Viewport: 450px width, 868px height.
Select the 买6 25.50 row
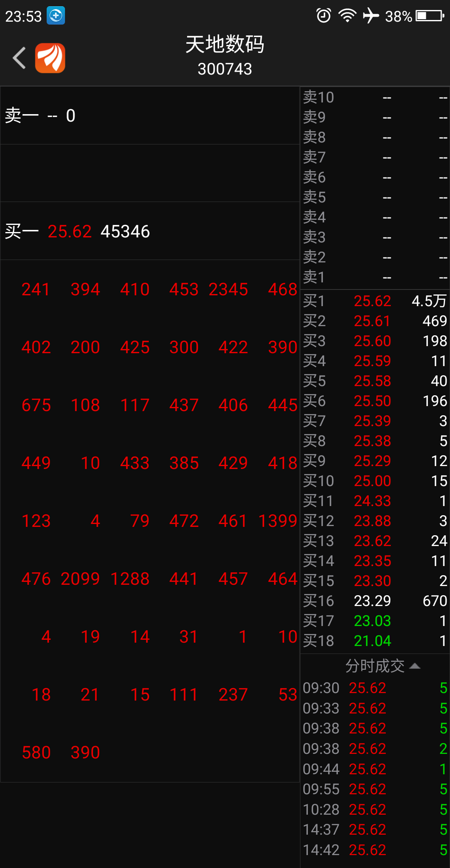[375, 401]
